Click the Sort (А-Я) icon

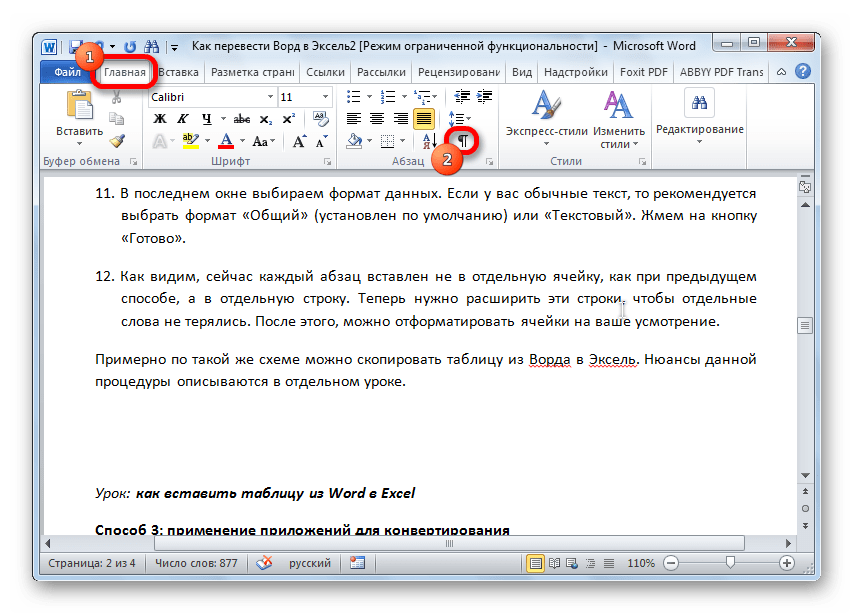click(x=428, y=141)
